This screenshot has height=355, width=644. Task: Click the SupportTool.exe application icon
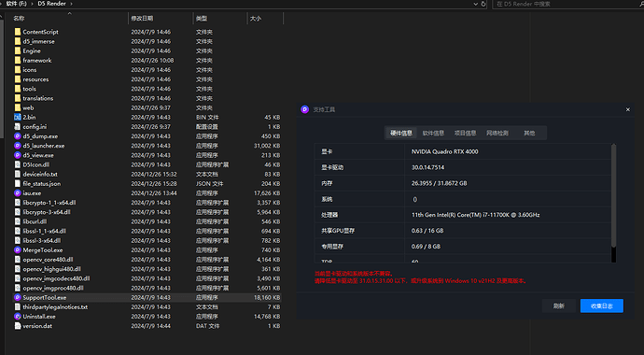[17, 297]
